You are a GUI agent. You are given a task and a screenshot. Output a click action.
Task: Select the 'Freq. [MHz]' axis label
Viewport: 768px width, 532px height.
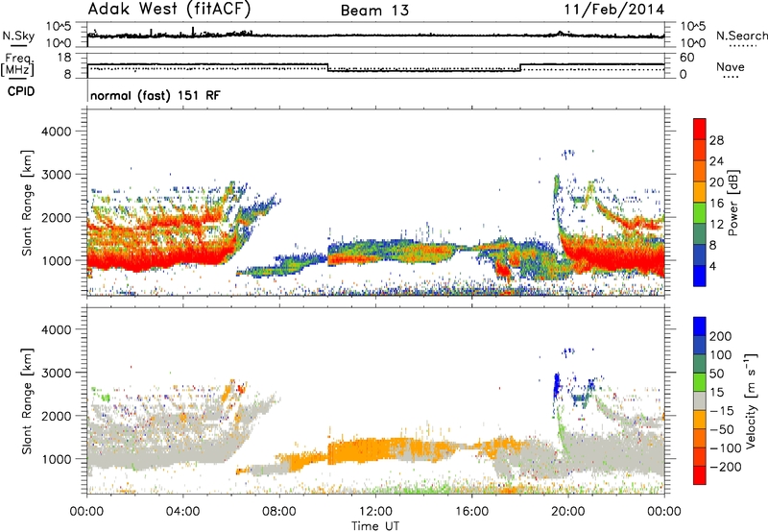click(17, 65)
